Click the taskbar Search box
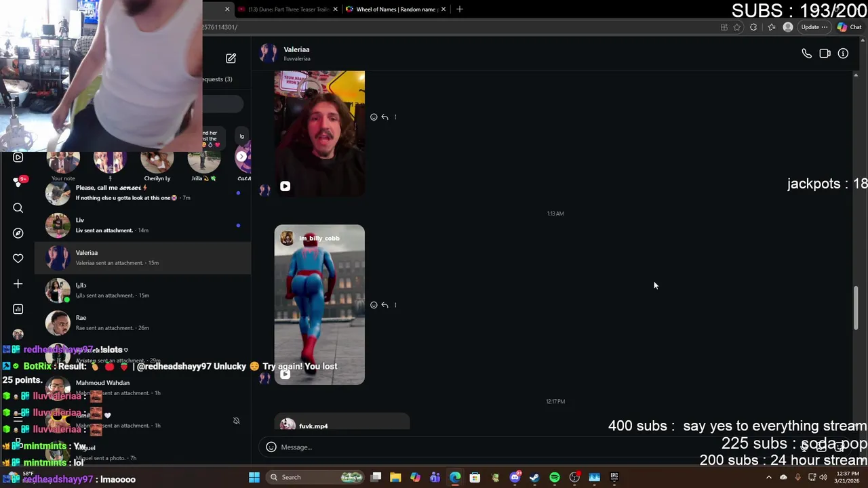The height and width of the screenshot is (488, 868). [316, 477]
